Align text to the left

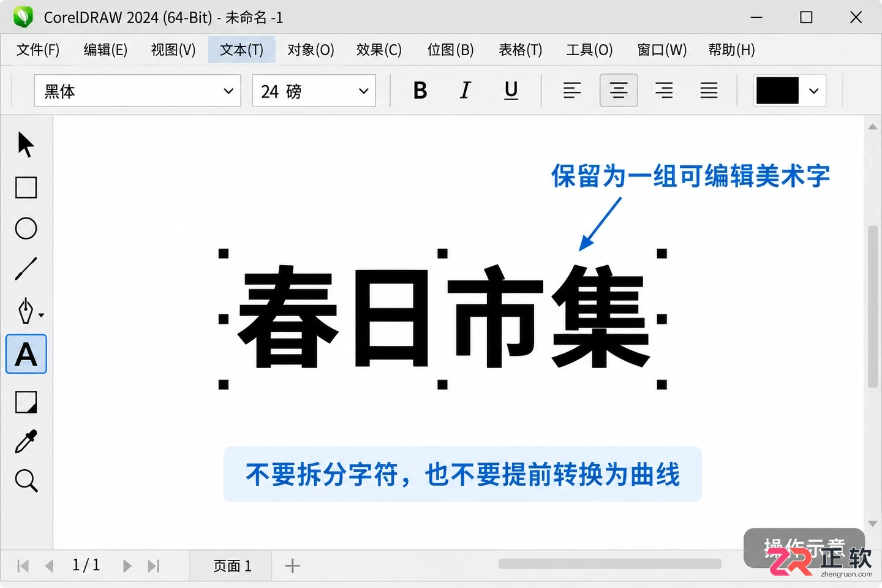572,91
